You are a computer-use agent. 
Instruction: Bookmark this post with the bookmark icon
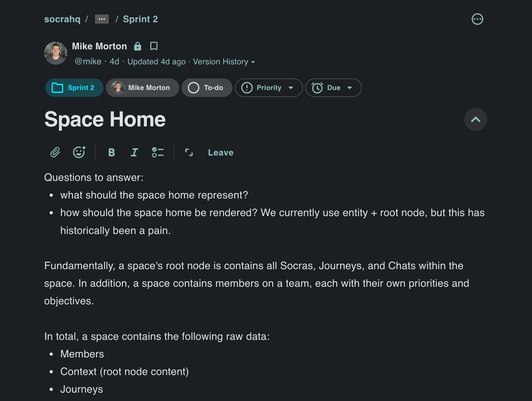pos(154,46)
